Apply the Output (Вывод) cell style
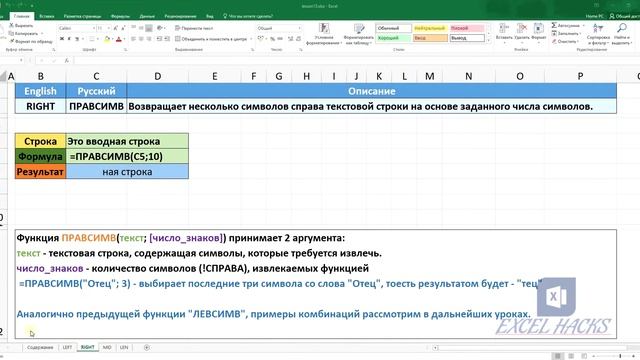Viewport: 640px width, 360px height. 467,38
